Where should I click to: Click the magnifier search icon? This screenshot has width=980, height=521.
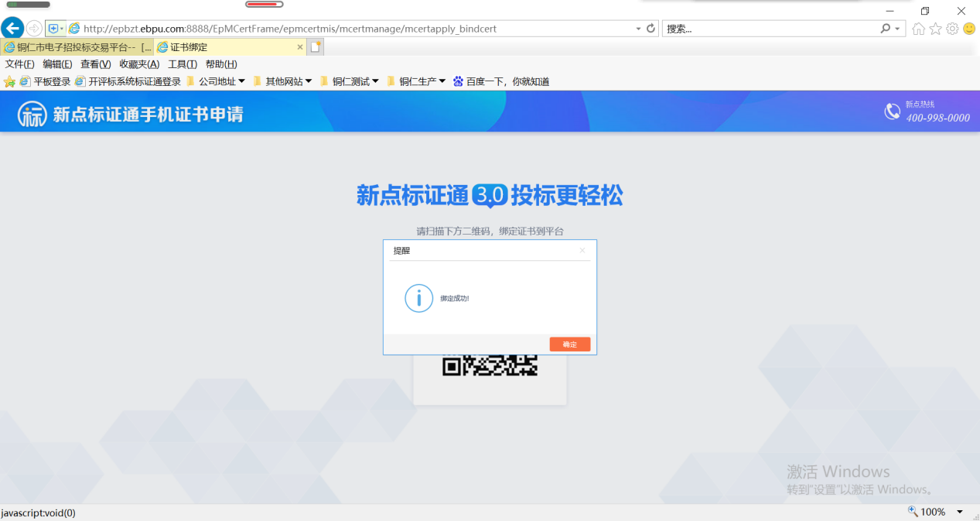pos(885,29)
